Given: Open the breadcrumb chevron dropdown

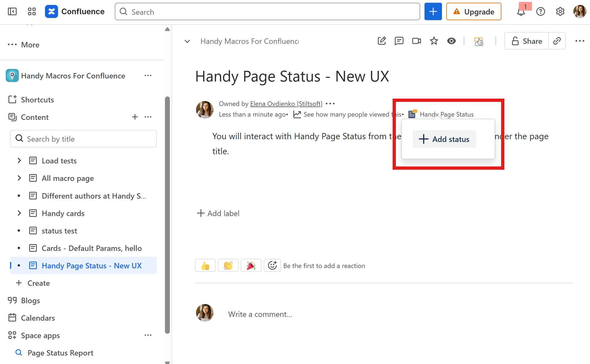Looking at the screenshot, I should point(187,41).
